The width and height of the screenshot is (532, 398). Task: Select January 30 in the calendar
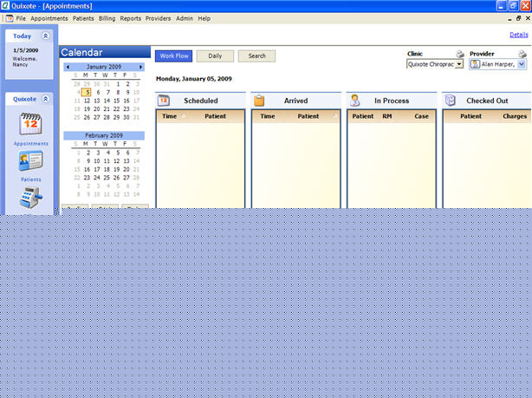point(127,117)
